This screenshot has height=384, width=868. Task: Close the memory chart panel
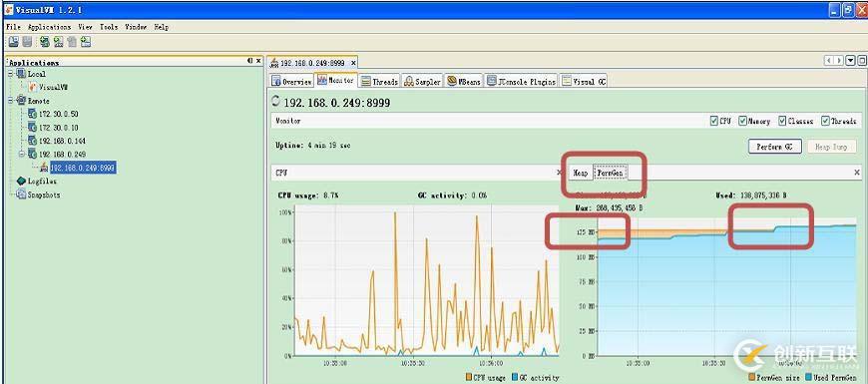(x=857, y=173)
